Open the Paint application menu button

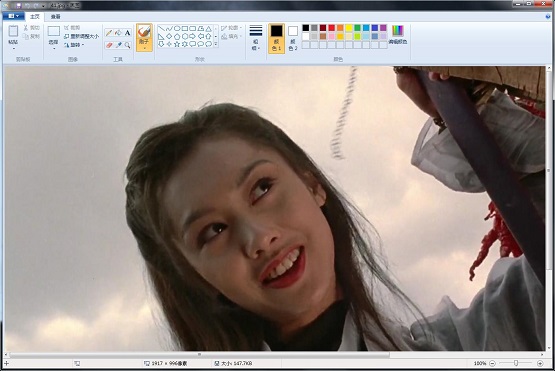point(13,16)
